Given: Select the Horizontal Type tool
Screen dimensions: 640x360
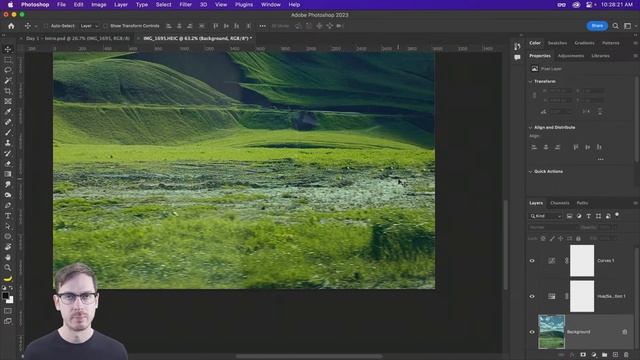Looking at the screenshot, I should [x=8, y=216].
